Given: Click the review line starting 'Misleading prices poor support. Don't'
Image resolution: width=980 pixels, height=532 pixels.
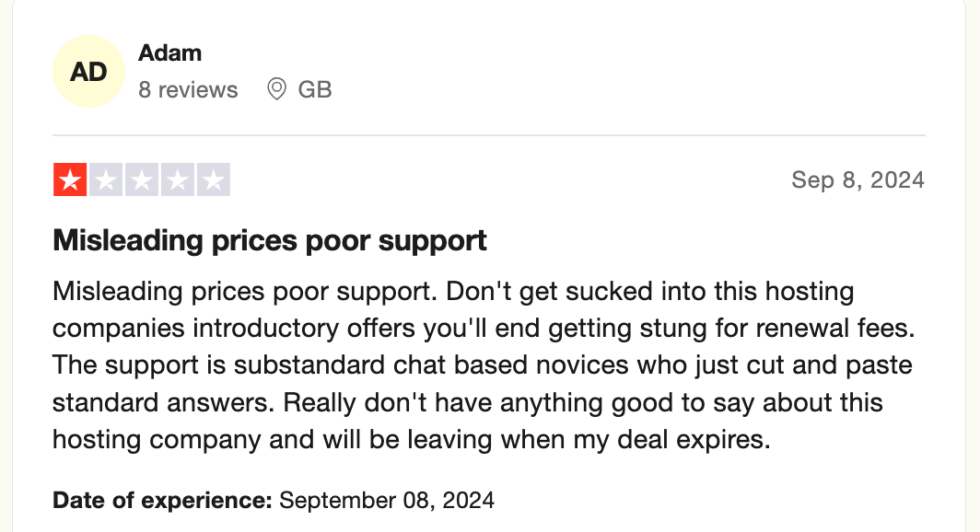Looking at the screenshot, I should click(453, 292).
